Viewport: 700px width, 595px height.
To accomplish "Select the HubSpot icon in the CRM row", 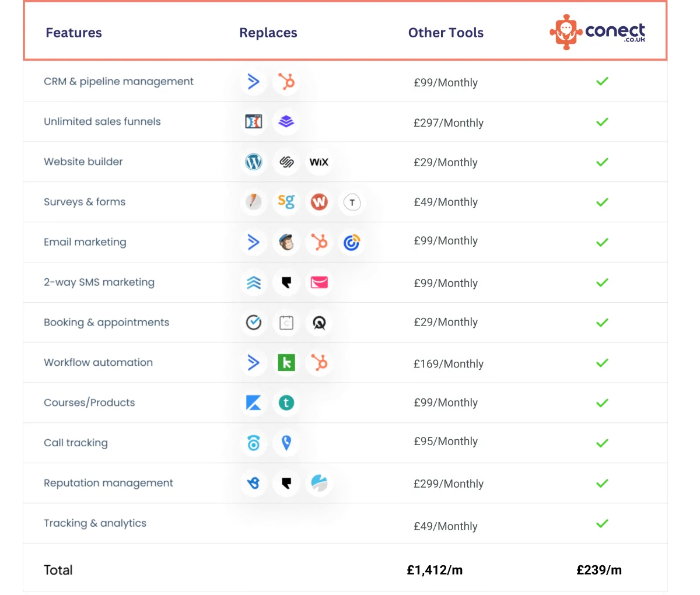I will tap(286, 82).
